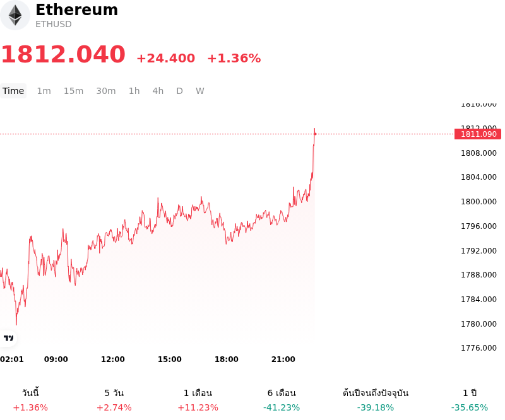This screenshot has height=420, width=505.
Task: Open the TradingView logo badge
Action: 8,338
